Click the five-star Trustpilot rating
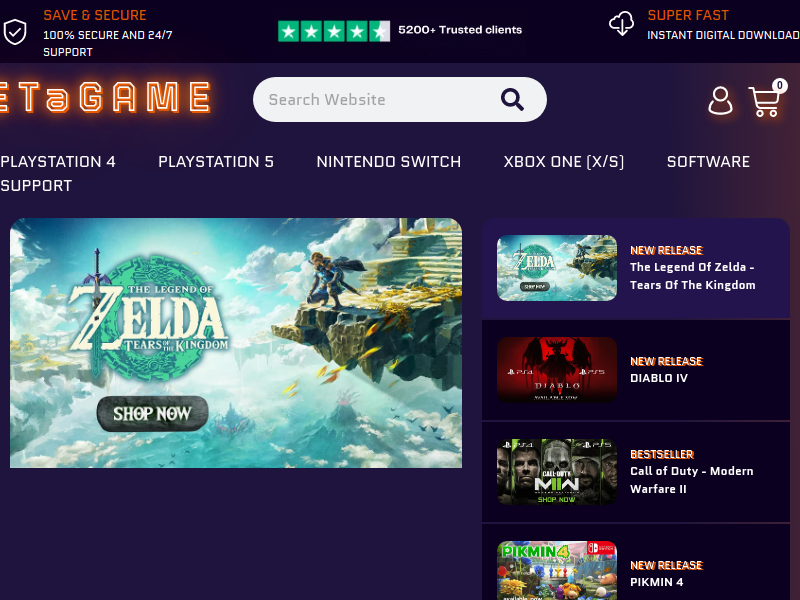800x600 pixels. point(334,31)
